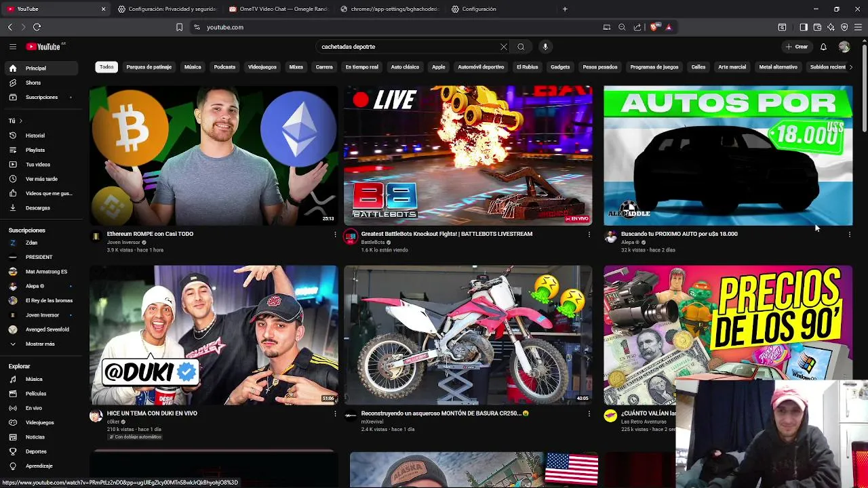Open Playlists in the sidebar
Viewport: 868px width, 488px height.
(41, 150)
